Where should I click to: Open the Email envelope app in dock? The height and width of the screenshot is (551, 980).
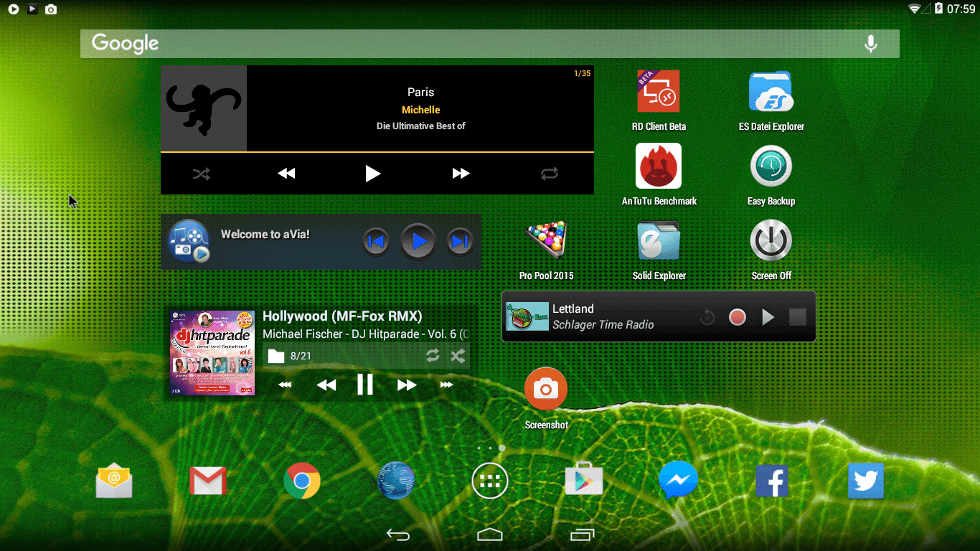pyautogui.click(x=115, y=481)
